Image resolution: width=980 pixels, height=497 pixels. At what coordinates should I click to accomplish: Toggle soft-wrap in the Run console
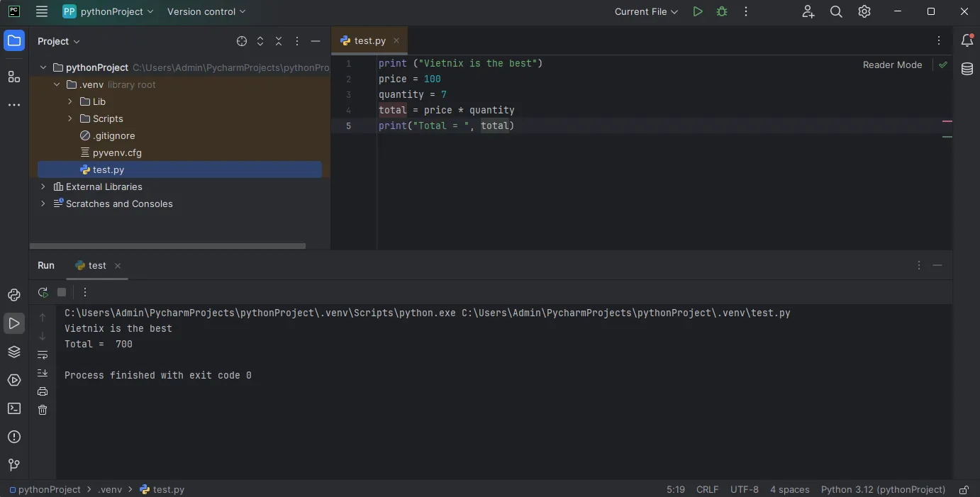click(43, 354)
